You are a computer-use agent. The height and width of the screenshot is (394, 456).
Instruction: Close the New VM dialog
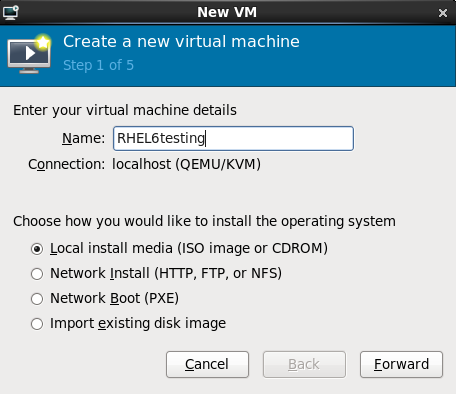(x=443, y=13)
